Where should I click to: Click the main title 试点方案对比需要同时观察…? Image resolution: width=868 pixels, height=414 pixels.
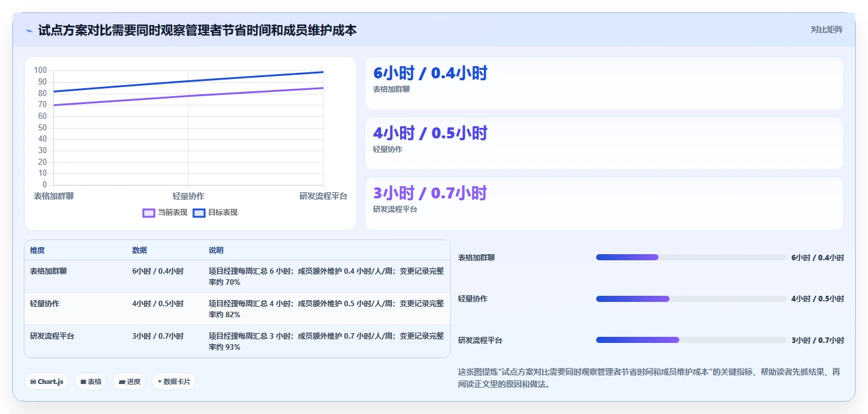[x=197, y=30]
